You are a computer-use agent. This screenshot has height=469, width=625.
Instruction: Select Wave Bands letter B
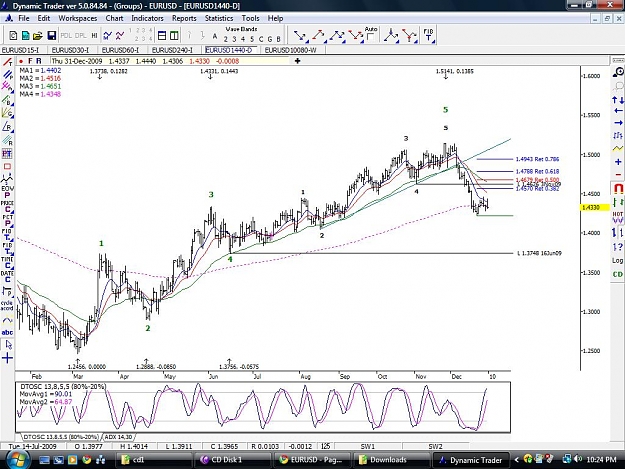278,39
